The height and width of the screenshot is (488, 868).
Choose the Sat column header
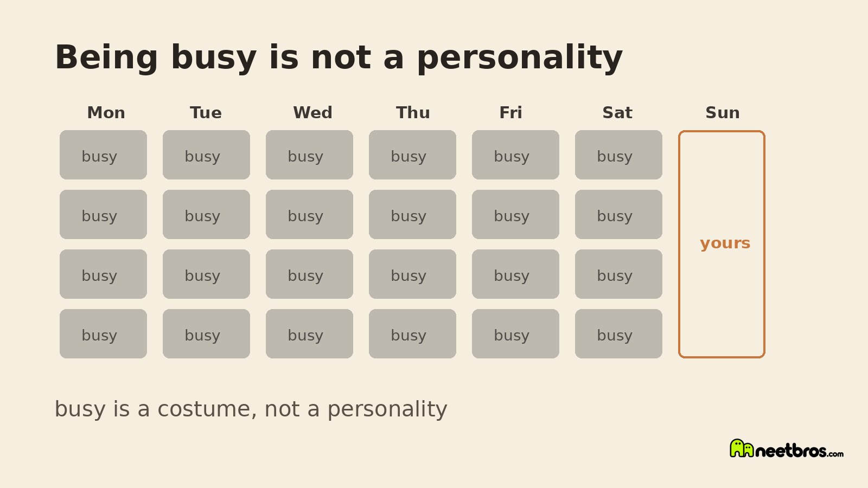[617, 112]
